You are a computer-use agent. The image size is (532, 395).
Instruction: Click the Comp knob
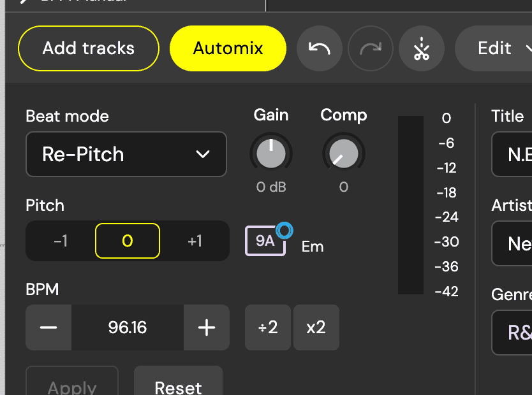[343, 153]
